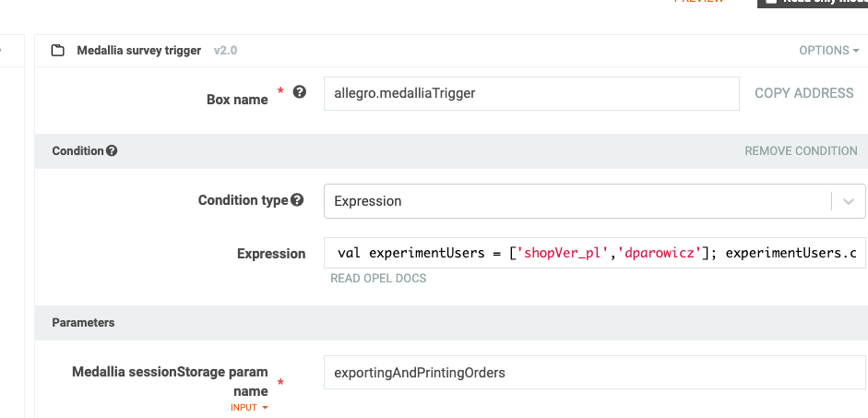The width and height of the screenshot is (868, 418).
Task: Open the READ OPEL DOCS link
Action: pyautogui.click(x=378, y=278)
